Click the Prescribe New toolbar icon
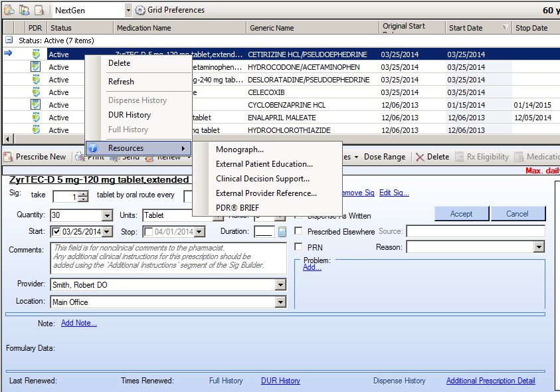 click(x=9, y=157)
